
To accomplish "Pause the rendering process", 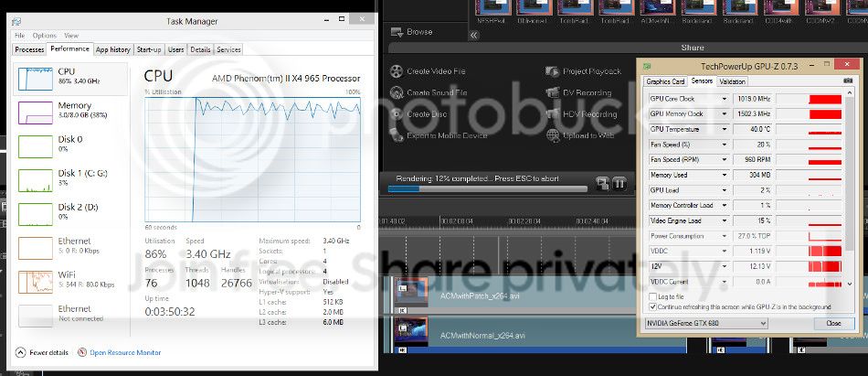I will [619, 183].
